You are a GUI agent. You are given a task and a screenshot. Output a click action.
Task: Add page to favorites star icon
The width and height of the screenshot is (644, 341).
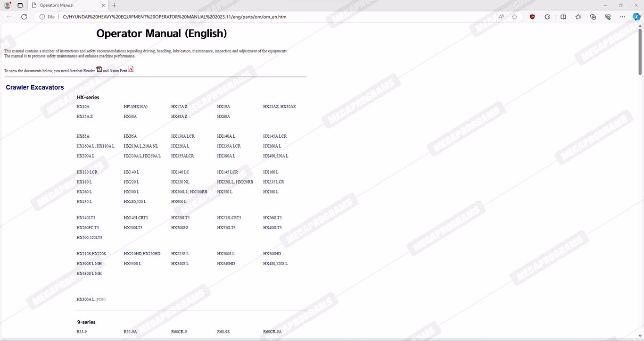[514, 17]
